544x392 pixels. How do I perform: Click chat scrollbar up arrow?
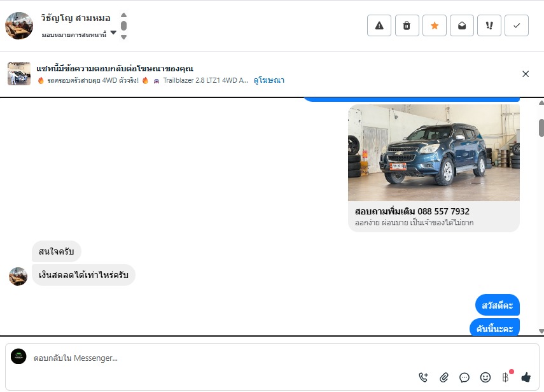tap(541, 102)
